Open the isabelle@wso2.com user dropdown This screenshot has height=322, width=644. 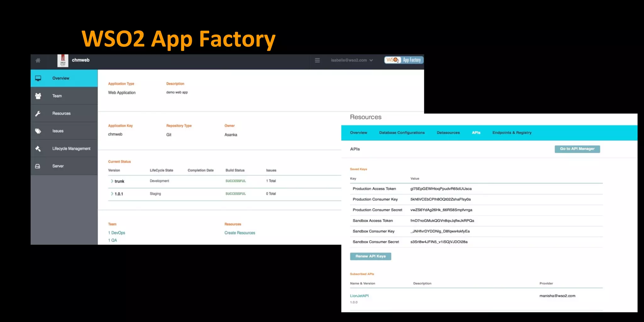coord(352,60)
